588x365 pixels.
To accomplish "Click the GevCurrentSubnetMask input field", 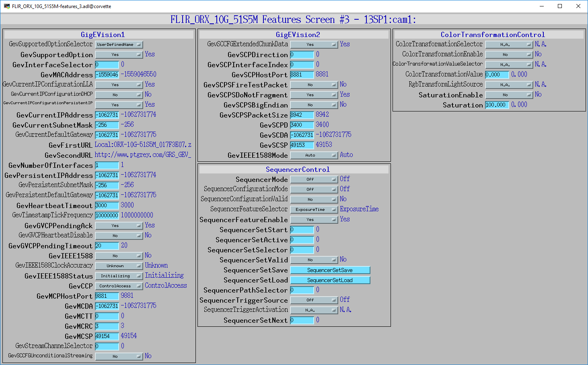I will [x=107, y=125].
